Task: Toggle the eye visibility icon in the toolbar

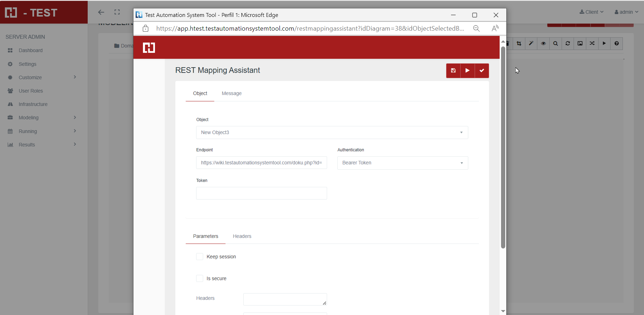Action: click(543, 44)
